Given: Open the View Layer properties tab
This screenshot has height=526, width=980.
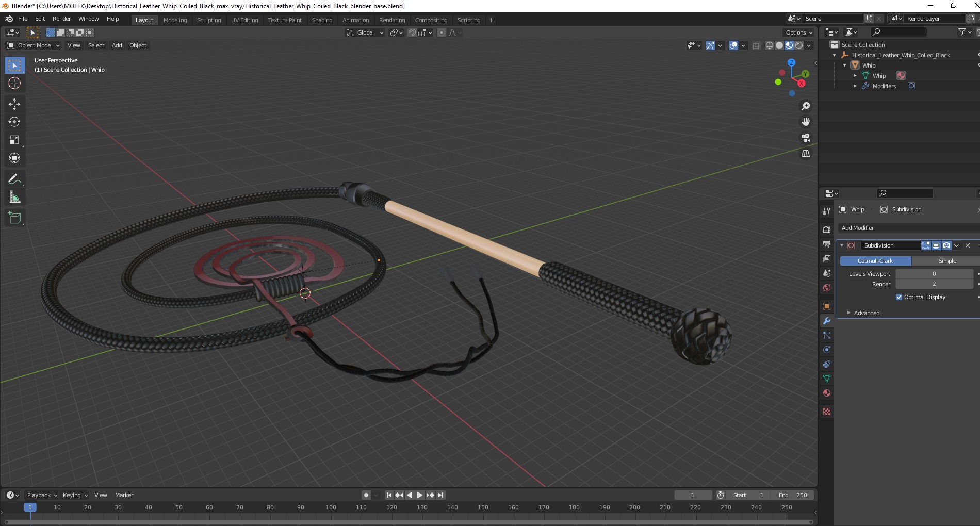Looking at the screenshot, I should coord(827,258).
